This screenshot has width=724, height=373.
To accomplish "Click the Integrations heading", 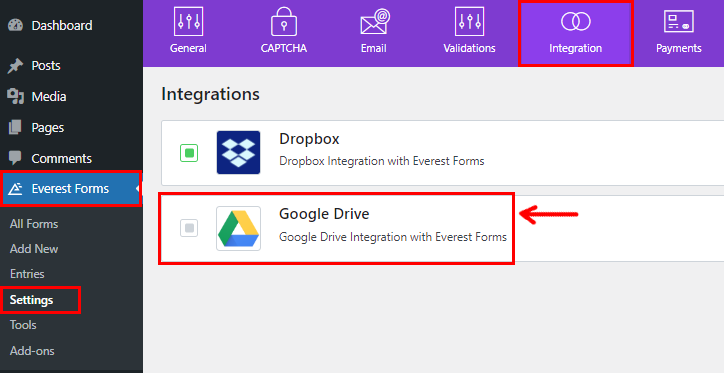I will pyautogui.click(x=210, y=94).
